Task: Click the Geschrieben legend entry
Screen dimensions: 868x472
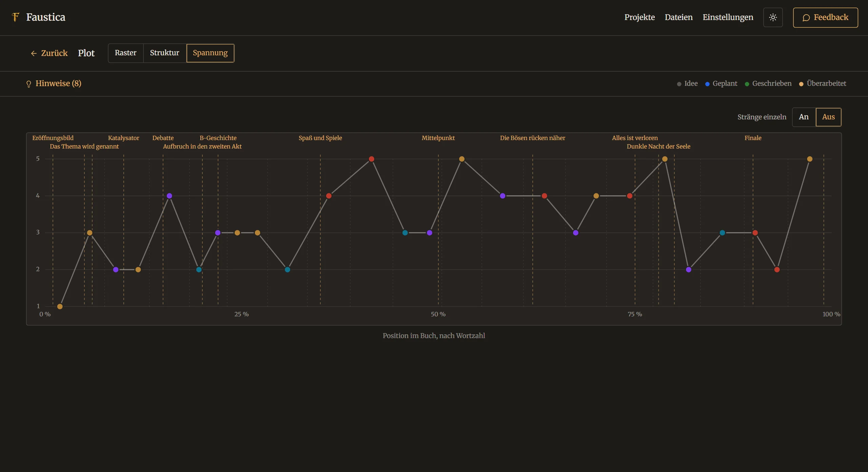Action: tap(768, 83)
